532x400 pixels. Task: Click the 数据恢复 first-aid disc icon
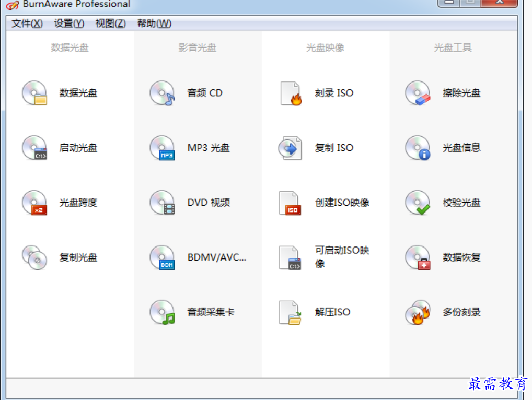418,257
